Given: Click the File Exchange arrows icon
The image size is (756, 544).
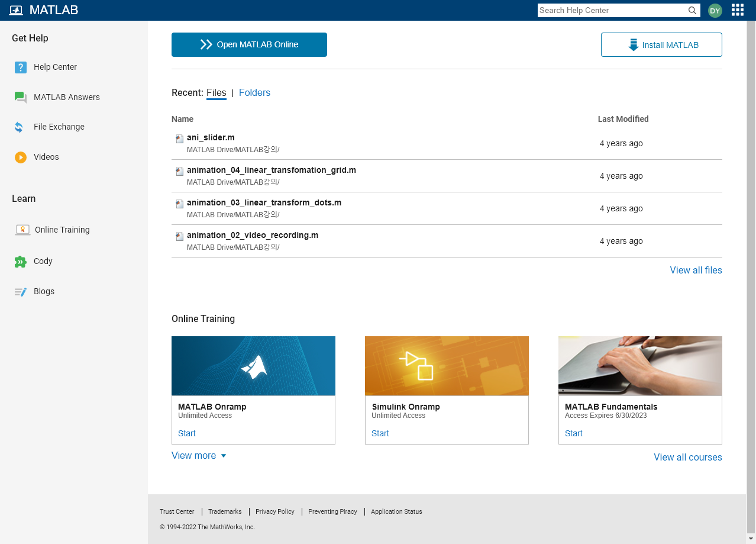Looking at the screenshot, I should [19, 127].
